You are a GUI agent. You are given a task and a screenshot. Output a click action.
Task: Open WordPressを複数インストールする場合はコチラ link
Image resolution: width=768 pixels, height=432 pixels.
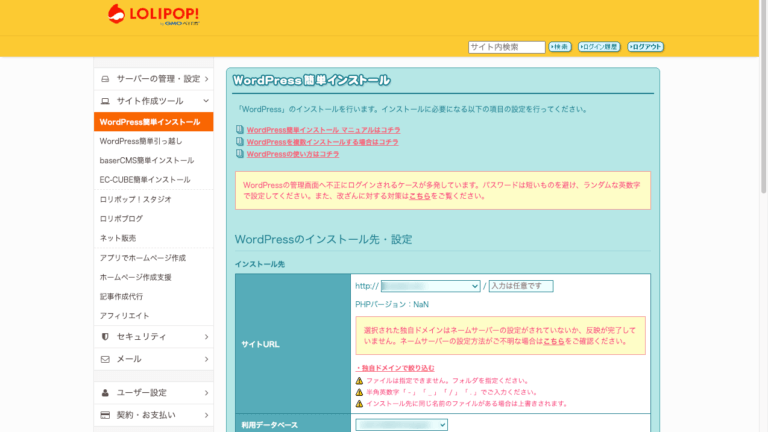(x=322, y=142)
